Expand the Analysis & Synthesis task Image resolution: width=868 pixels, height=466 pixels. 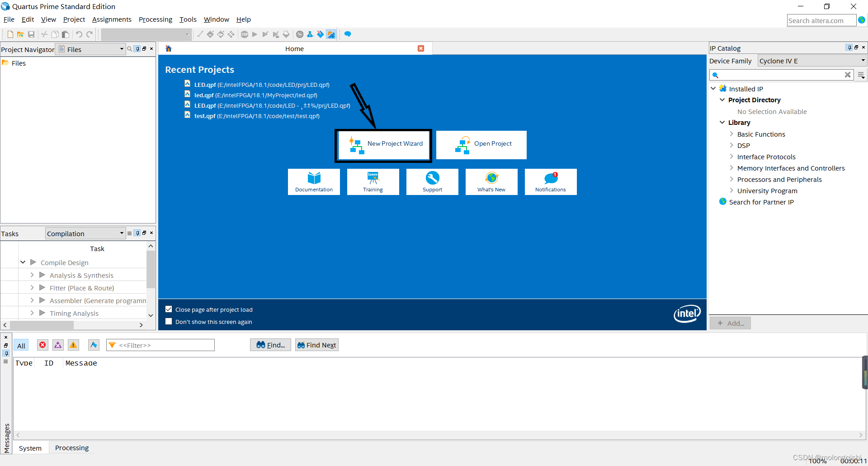pos(32,275)
